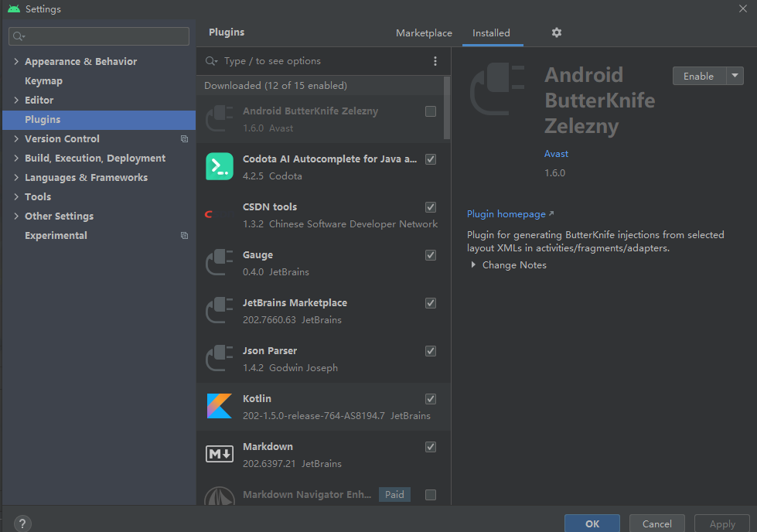Click the Experimental project-level settings icon

pos(185,235)
